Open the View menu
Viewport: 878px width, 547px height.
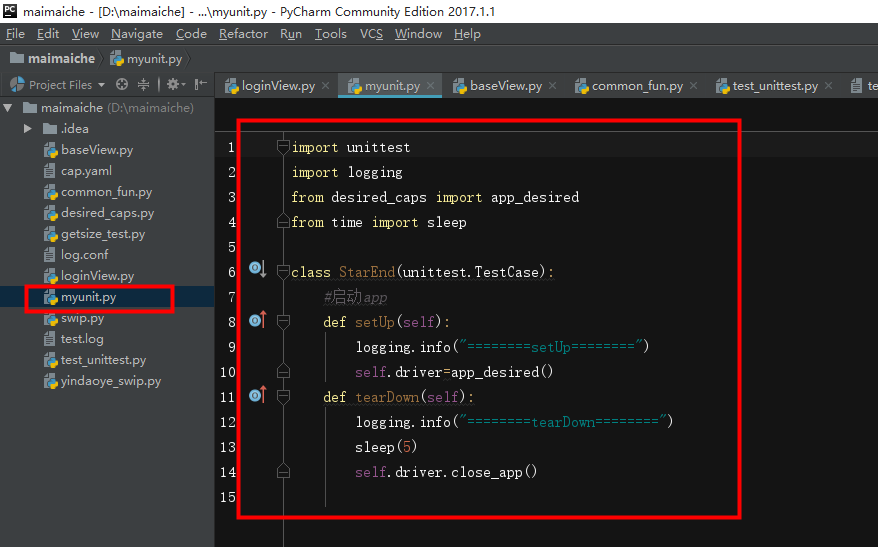85,34
